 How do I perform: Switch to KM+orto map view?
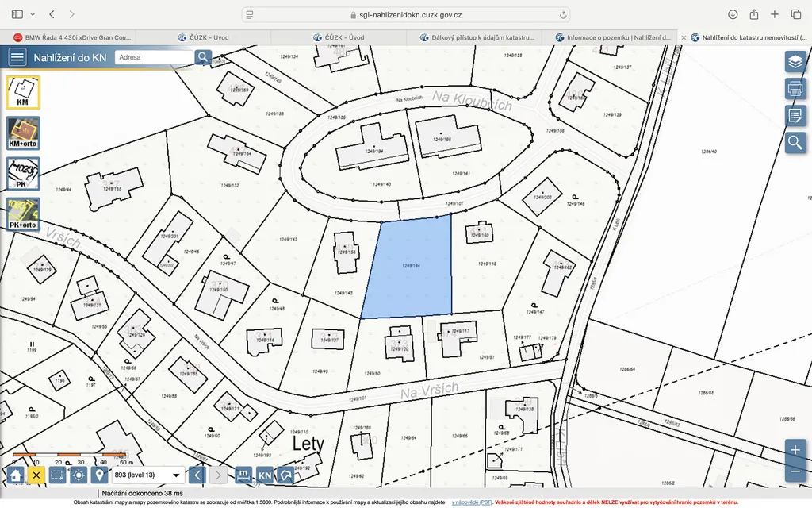(23, 133)
